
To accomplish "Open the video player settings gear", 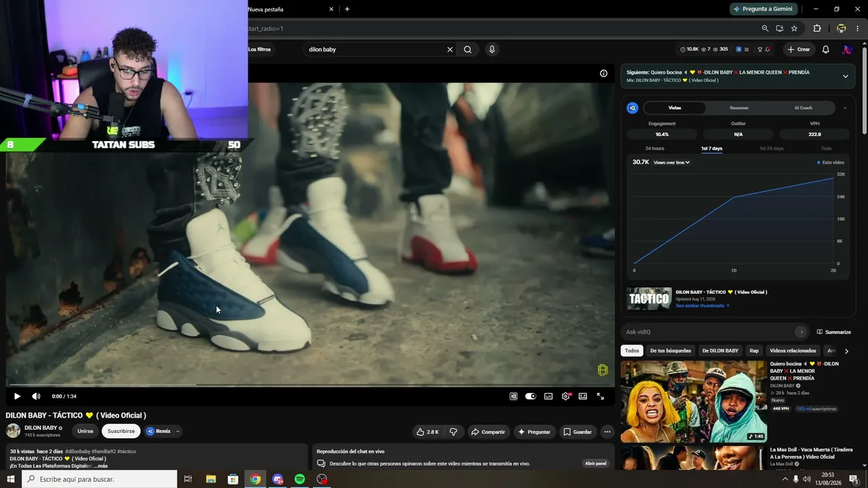I will click(x=566, y=396).
